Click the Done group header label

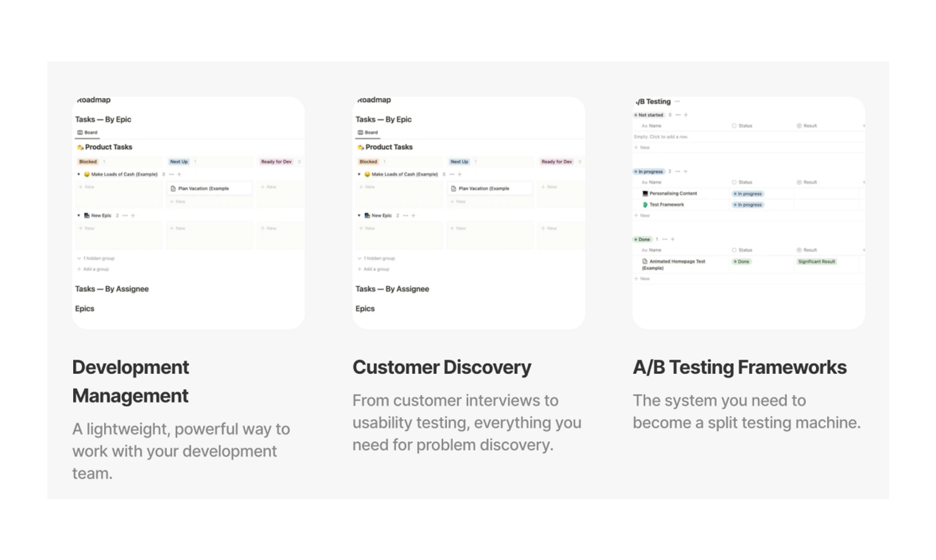point(642,240)
